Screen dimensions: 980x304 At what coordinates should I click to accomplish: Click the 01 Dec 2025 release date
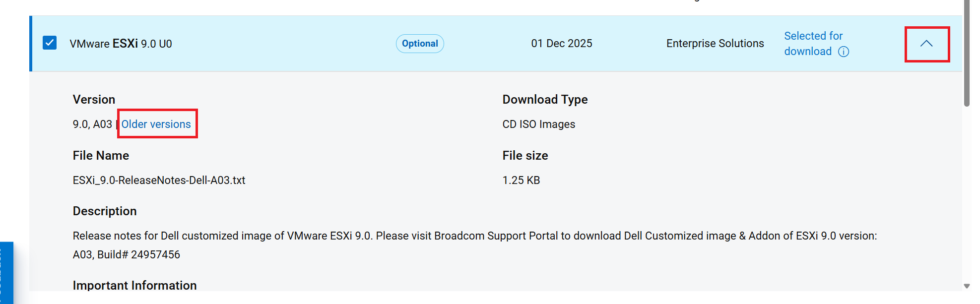[561, 43]
